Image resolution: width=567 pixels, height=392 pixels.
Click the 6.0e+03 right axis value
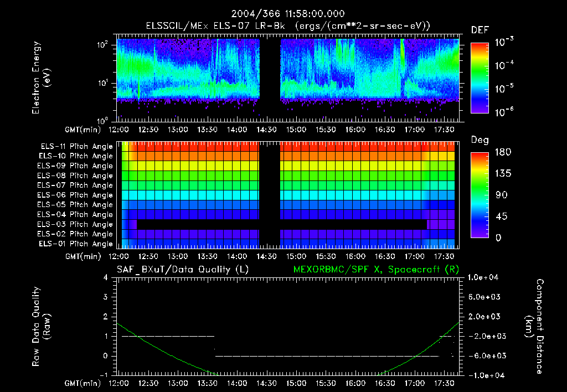tap(484, 297)
